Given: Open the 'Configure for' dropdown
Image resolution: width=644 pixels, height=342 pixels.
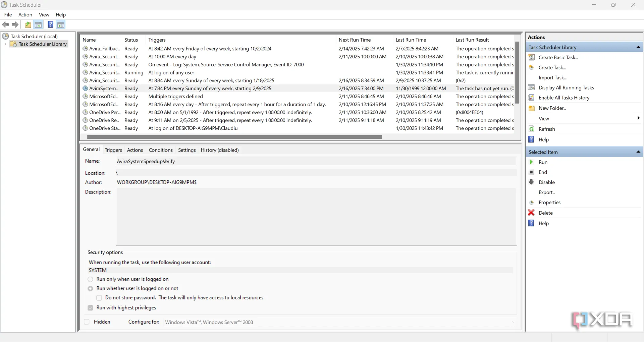Looking at the screenshot, I should 340,322.
